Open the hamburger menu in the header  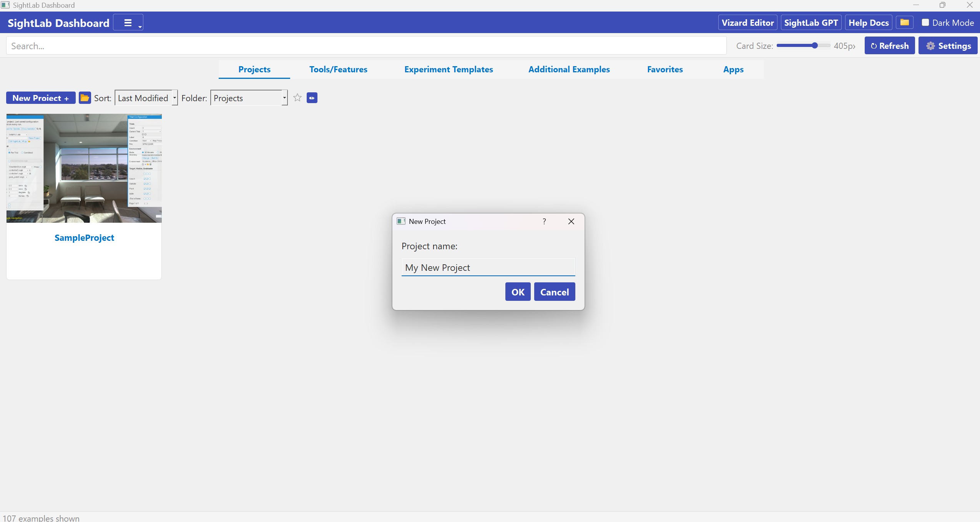128,23
